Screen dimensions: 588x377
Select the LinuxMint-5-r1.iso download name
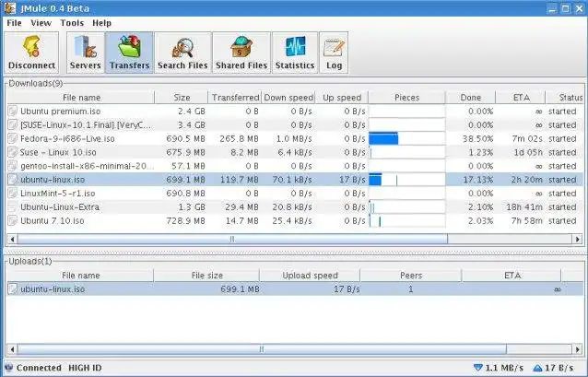coord(58,194)
